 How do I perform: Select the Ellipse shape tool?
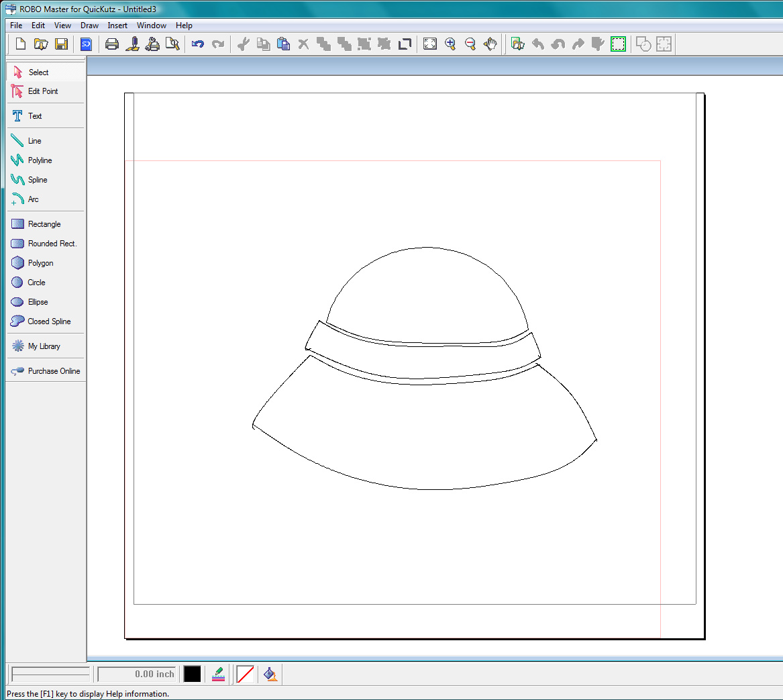(x=38, y=302)
